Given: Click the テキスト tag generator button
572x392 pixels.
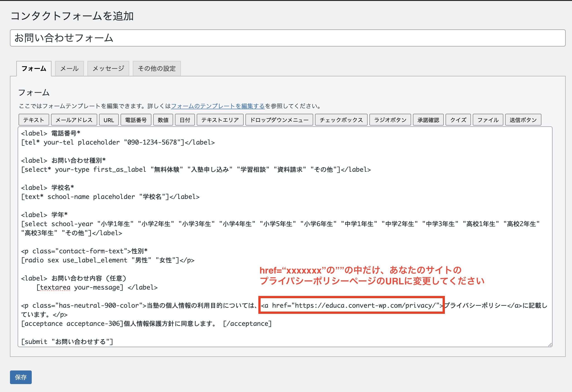Looking at the screenshot, I should click(34, 120).
